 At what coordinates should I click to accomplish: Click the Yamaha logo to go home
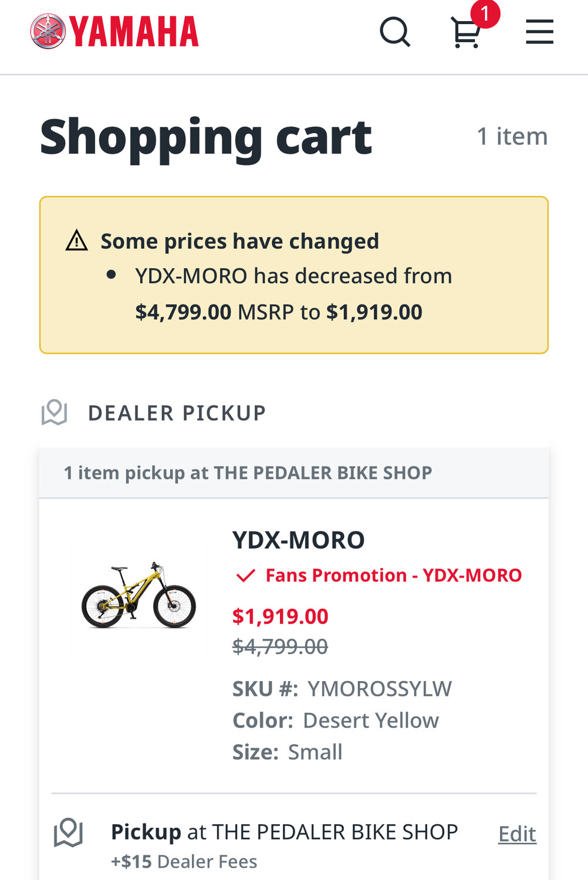tap(114, 32)
